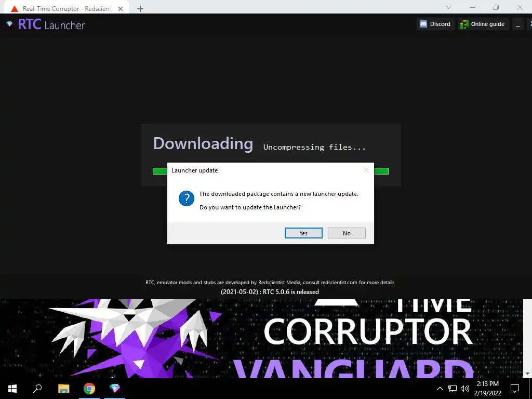Image resolution: width=532 pixels, height=399 pixels.
Task: Click the Redscientist Media credits text
Action: click(270, 282)
